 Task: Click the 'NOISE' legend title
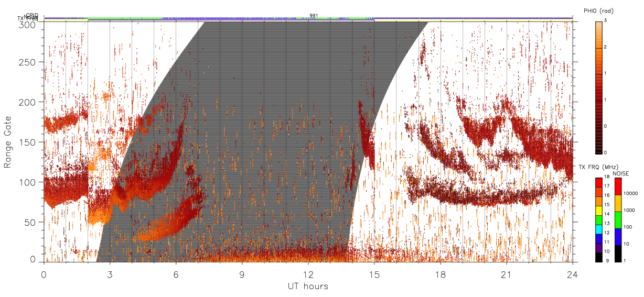click(x=621, y=173)
